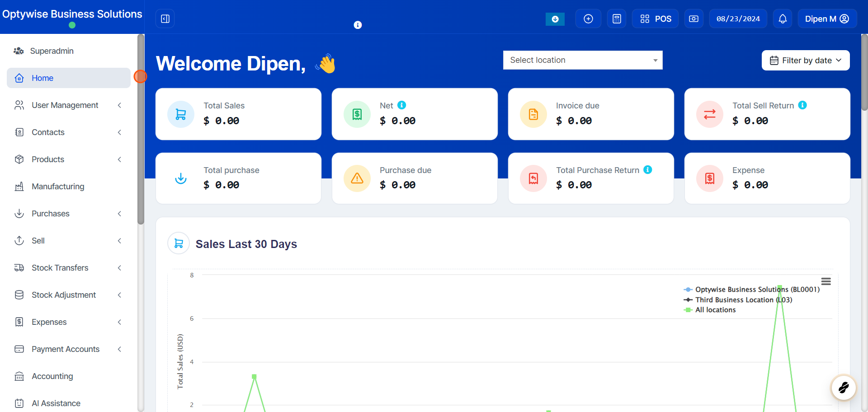
Task: Click the Stock Transfers truck icon
Action: [19, 268]
